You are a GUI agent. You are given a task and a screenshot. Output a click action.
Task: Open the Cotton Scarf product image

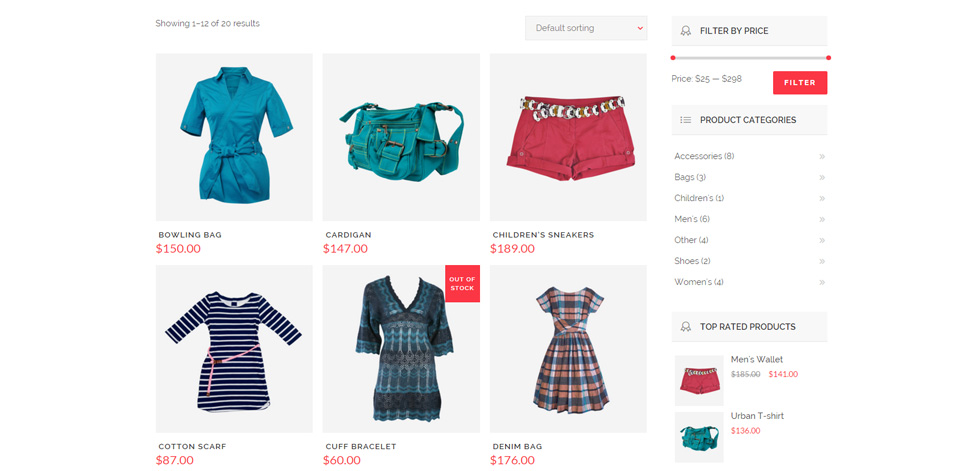click(234, 349)
